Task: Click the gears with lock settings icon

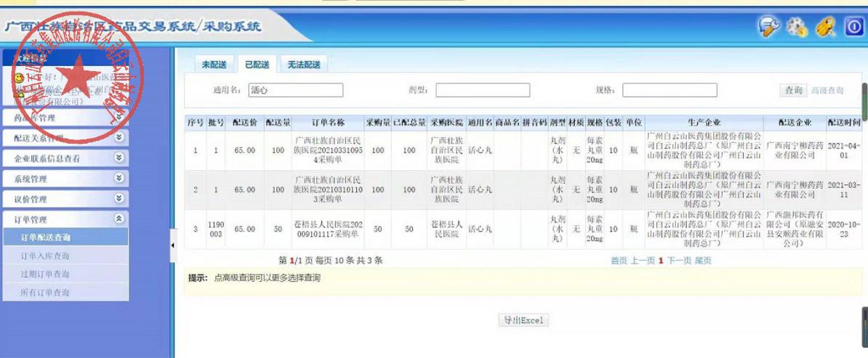Action: tap(797, 27)
